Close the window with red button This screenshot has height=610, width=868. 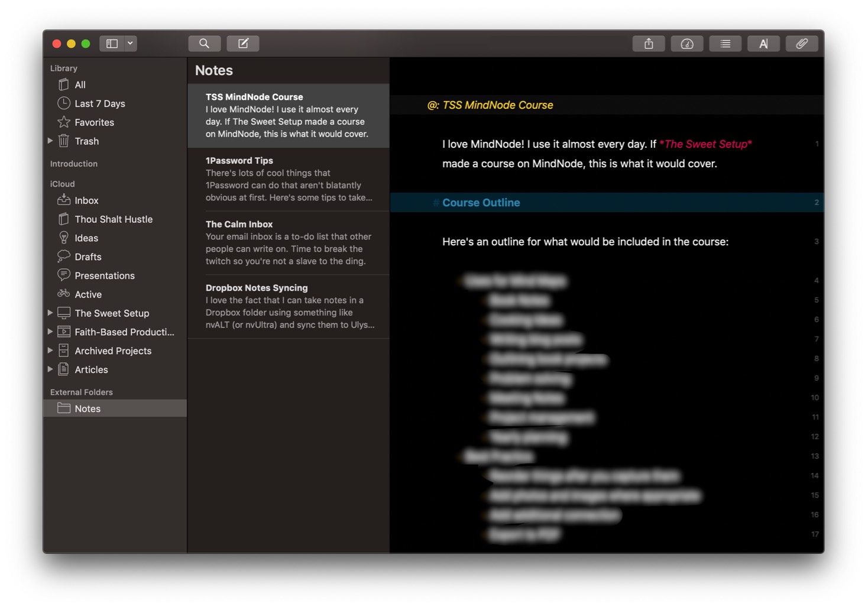[x=57, y=43]
